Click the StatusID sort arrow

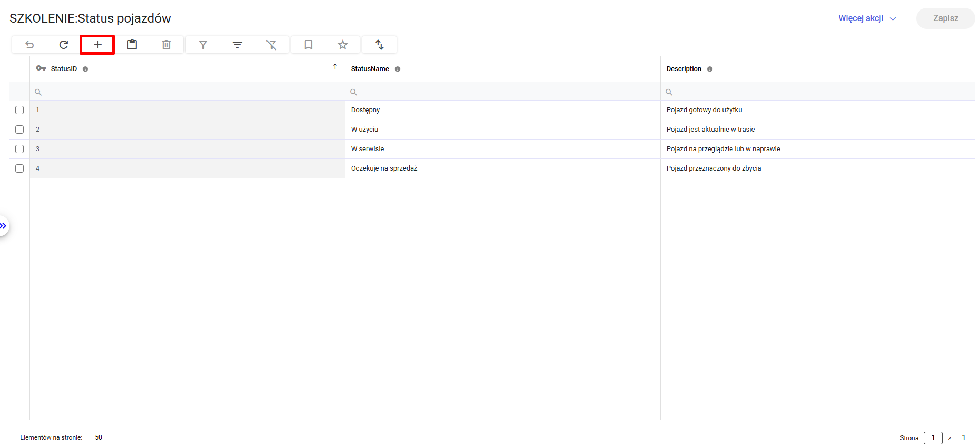(335, 67)
